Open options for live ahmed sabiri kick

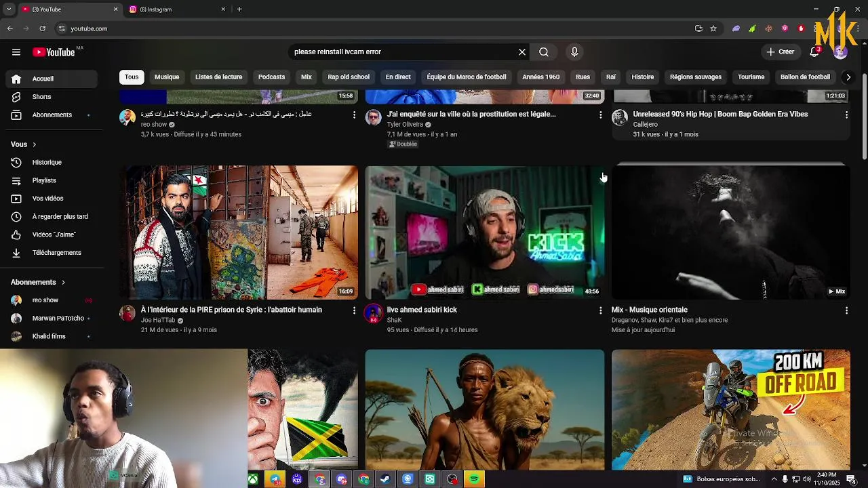click(x=600, y=310)
